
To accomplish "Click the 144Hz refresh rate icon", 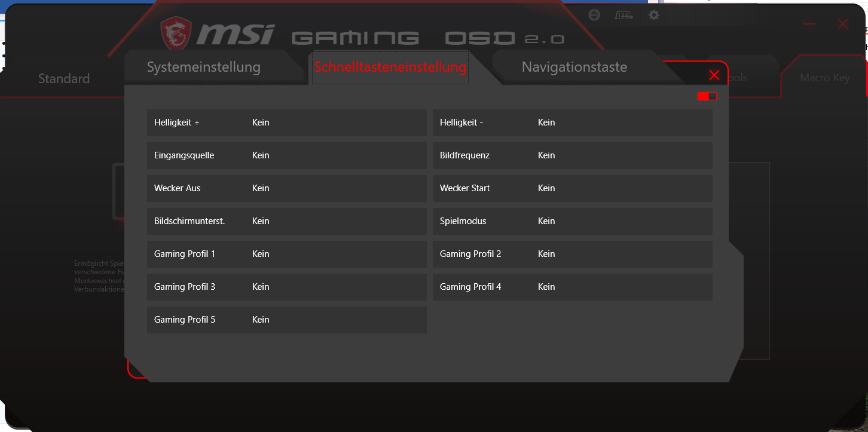I will 625,16.
